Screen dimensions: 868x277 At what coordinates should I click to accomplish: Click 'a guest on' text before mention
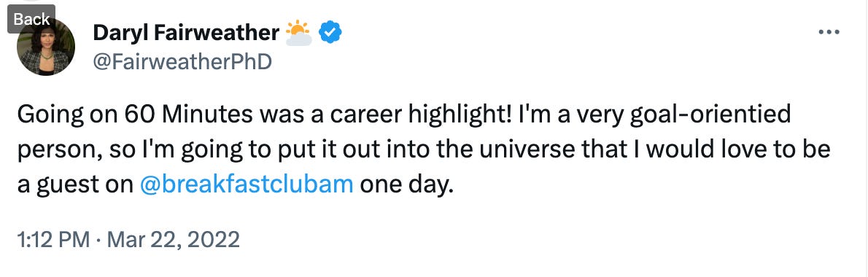[76, 184]
